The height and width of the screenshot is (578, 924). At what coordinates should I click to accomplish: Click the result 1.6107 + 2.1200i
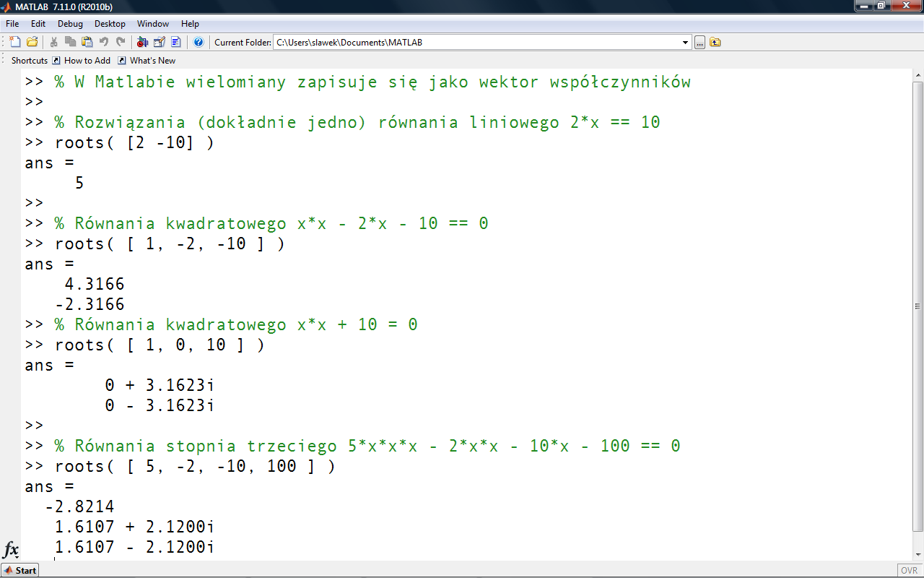pyautogui.click(x=135, y=527)
